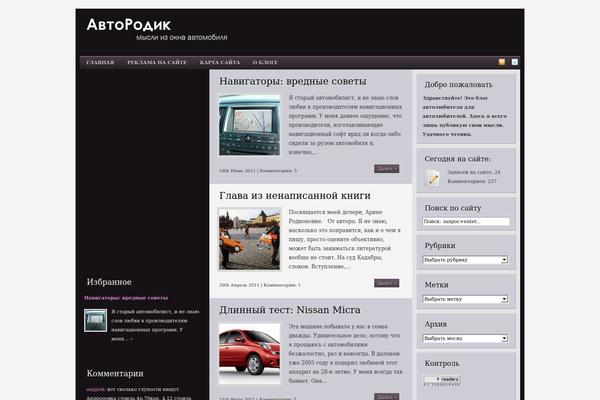600x400 pixels.
Task: Click the Комментарии: 1 text under book chapter post
Action: (x=282, y=285)
